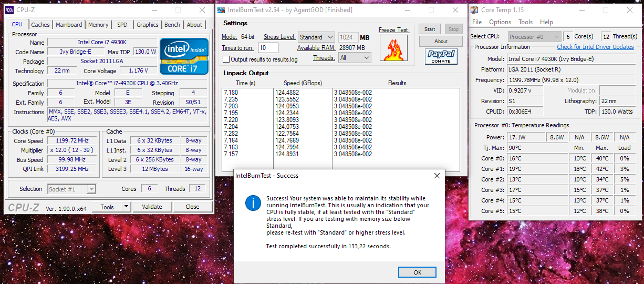
Task: Click the IntelBurnTest title bar icon
Action: (x=221, y=10)
